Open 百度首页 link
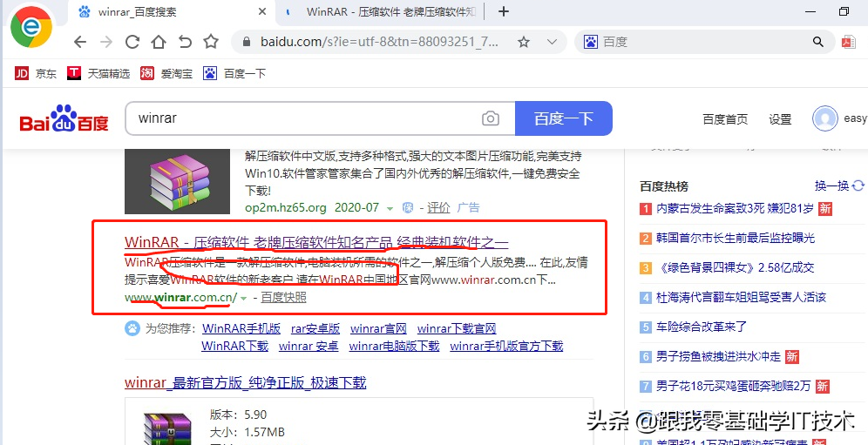 724,119
